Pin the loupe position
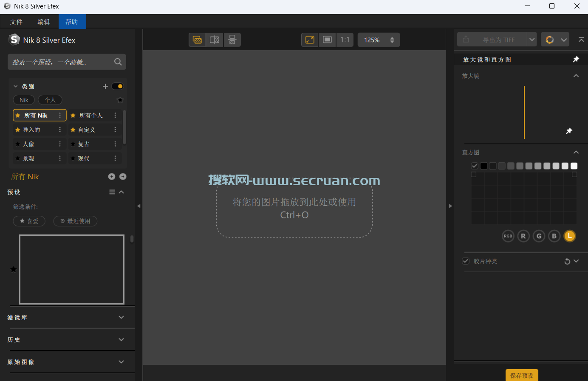This screenshot has width=588, height=381. 569,131
